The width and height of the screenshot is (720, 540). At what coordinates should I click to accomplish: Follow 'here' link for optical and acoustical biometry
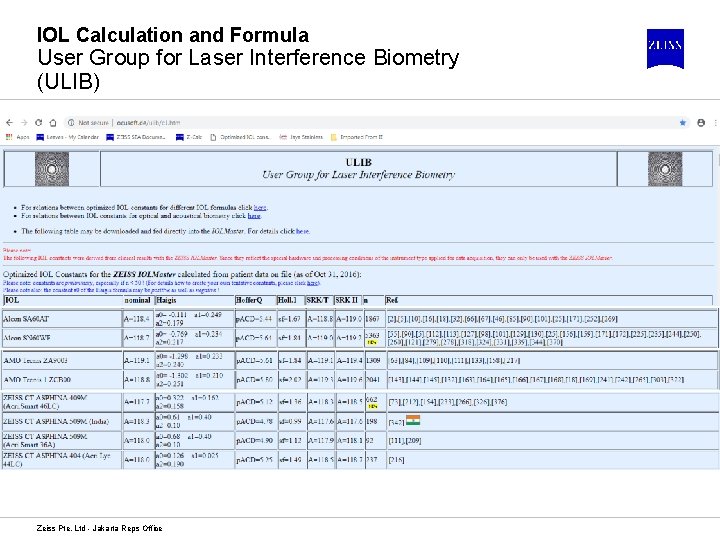tap(254, 215)
